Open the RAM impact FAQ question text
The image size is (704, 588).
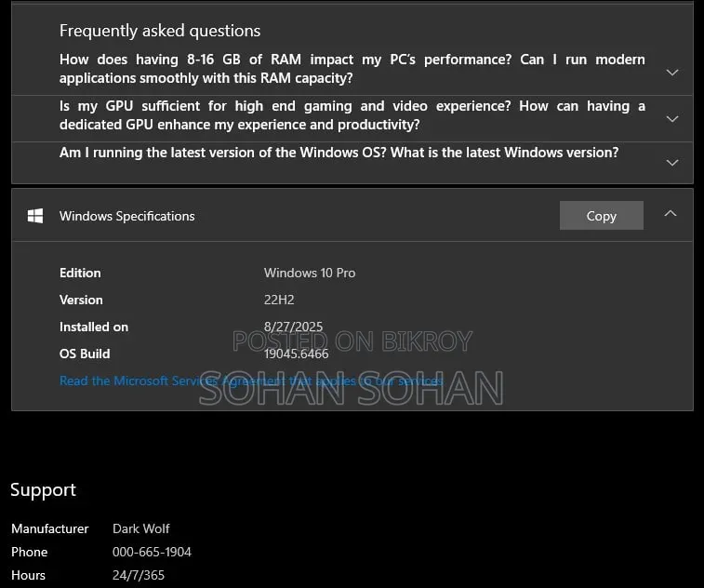click(x=352, y=69)
